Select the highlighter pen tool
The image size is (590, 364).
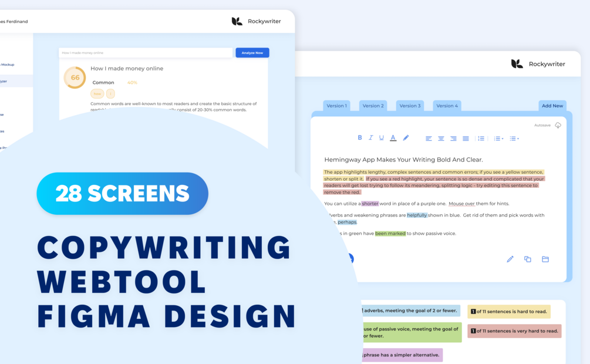click(406, 138)
